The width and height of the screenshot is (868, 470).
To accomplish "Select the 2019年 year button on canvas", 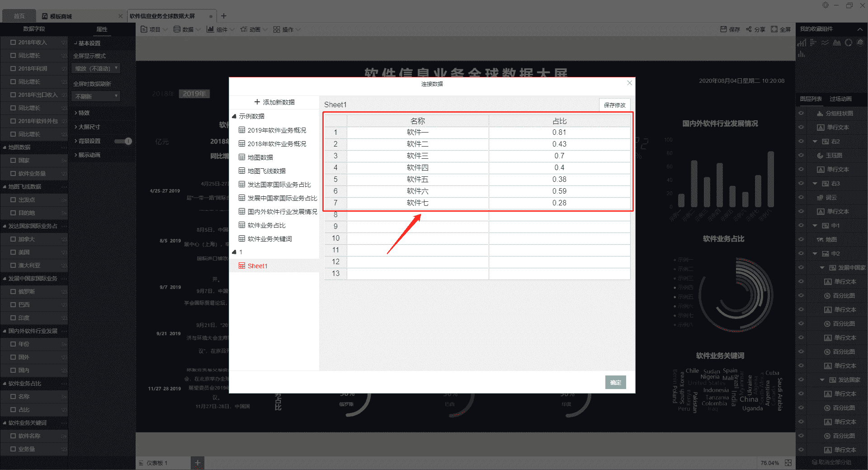I will tap(194, 94).
